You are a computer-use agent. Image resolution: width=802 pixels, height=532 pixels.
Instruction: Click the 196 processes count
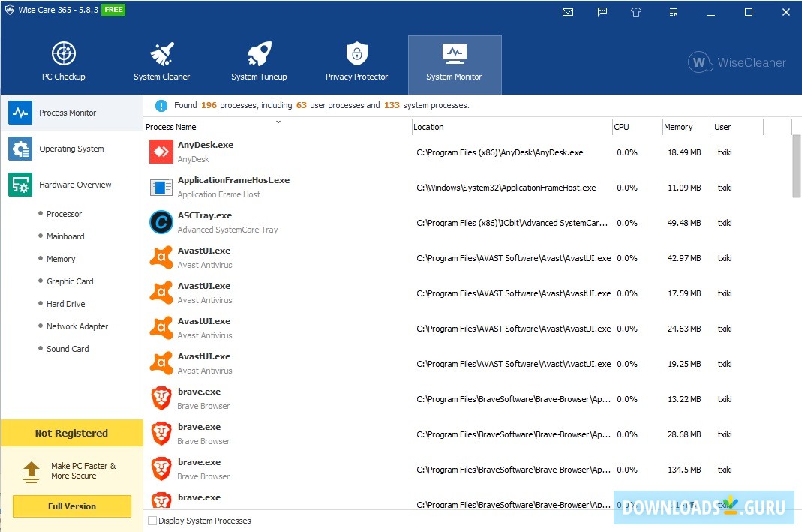tap(209, 105)
